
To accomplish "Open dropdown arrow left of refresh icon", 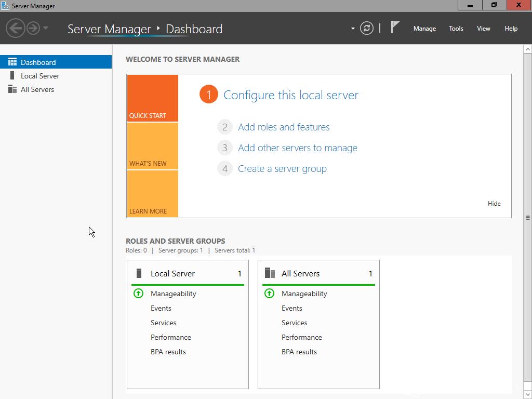I will (353, 29).
